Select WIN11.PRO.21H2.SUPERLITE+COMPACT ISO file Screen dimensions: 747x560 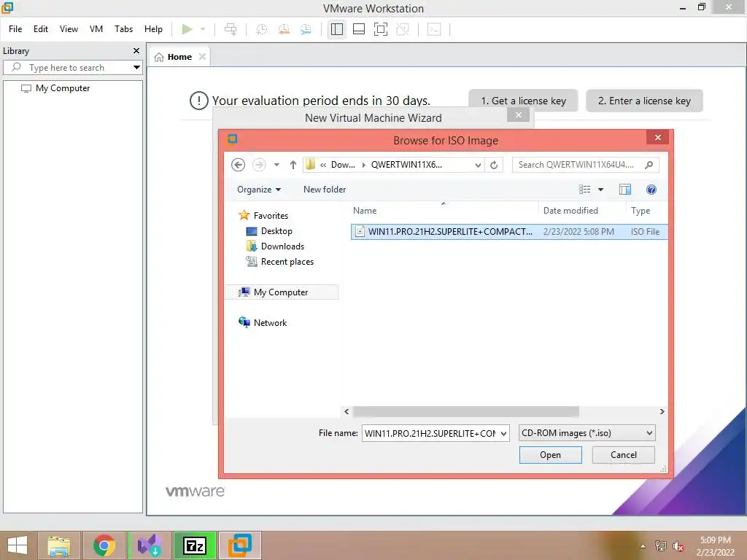pos(508,232)
